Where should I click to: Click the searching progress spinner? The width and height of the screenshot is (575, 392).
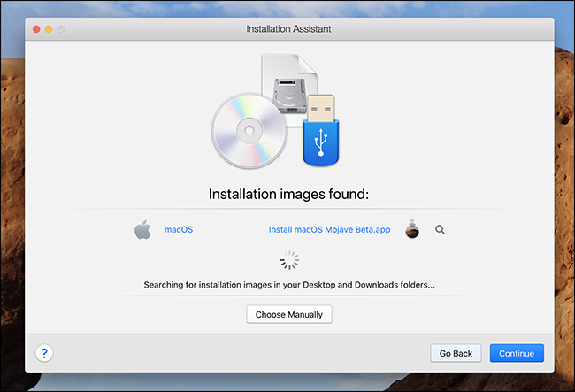pyautogui.click(x=289, y=260)
